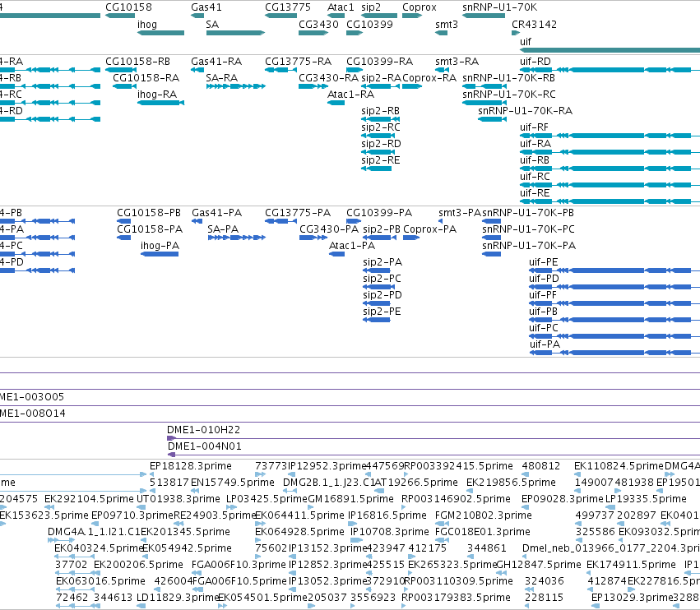Click protein SA-PA label
The image size is (700, 610).
(x=223, y=229)
